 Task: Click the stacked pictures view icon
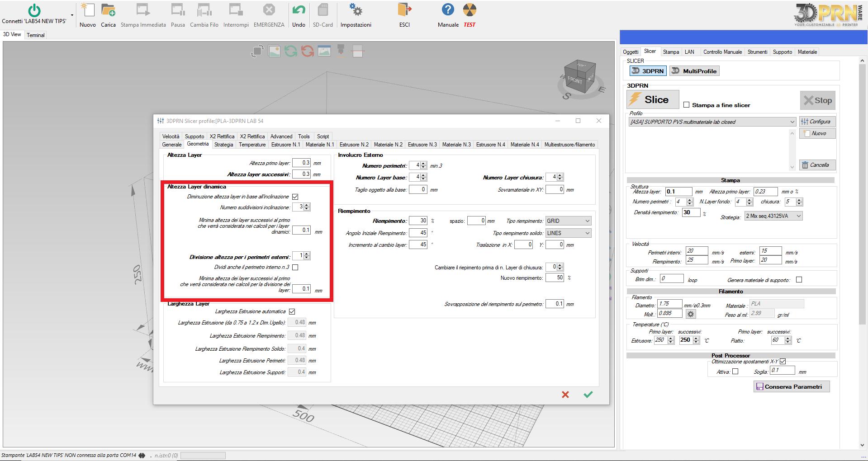point(275,51)
